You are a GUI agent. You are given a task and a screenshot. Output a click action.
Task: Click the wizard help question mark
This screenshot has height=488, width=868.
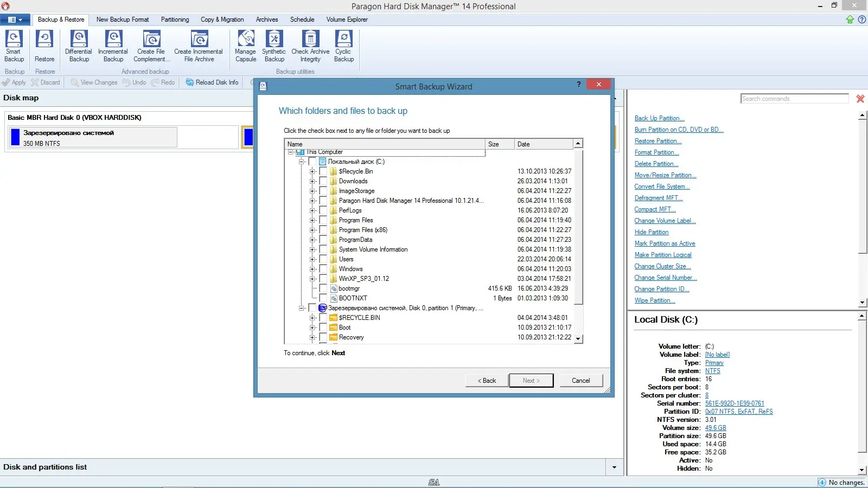(579, 84)
